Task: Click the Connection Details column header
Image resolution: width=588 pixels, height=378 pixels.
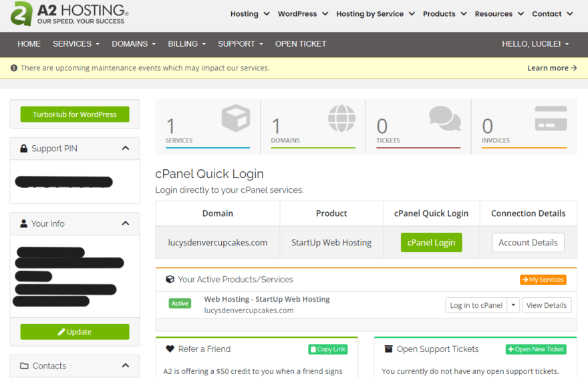Action: (x=528, y=213)
